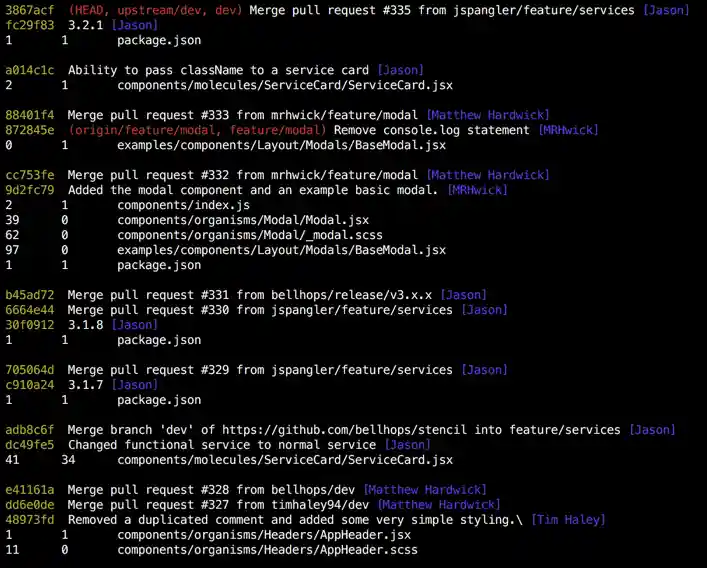This screenshot has width=707, height=568.
Task: Click the (HEAD, upstream/dev, dev) ref label
Action: (x=156, y=10)
